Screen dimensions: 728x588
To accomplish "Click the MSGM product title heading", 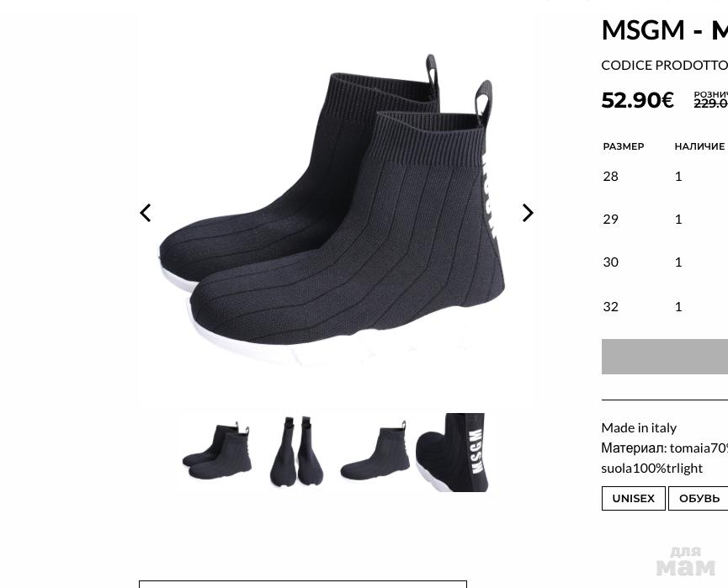I will [665, 30].
